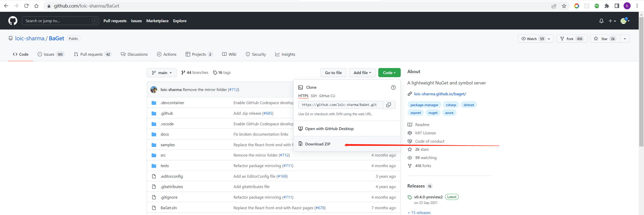Image resolution: width=644 pixels, height=215 pixels.
Task: Click the tag icon next to v0.4.0-preview2
Action: click(410, 197)
